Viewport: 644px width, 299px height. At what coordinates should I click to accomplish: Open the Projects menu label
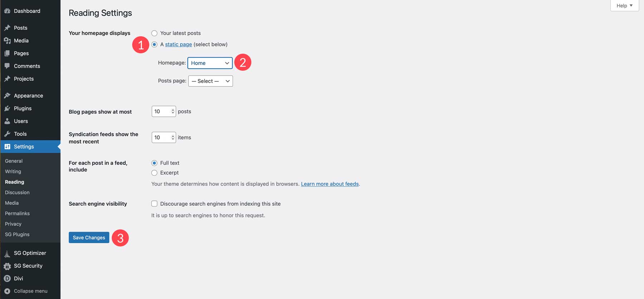tap(24, 79)
